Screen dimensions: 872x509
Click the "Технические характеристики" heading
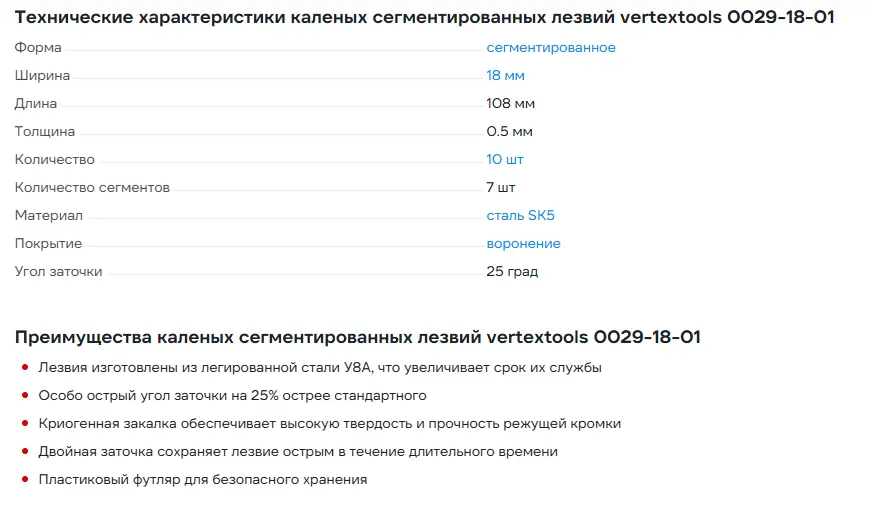[x=424, y=18]
